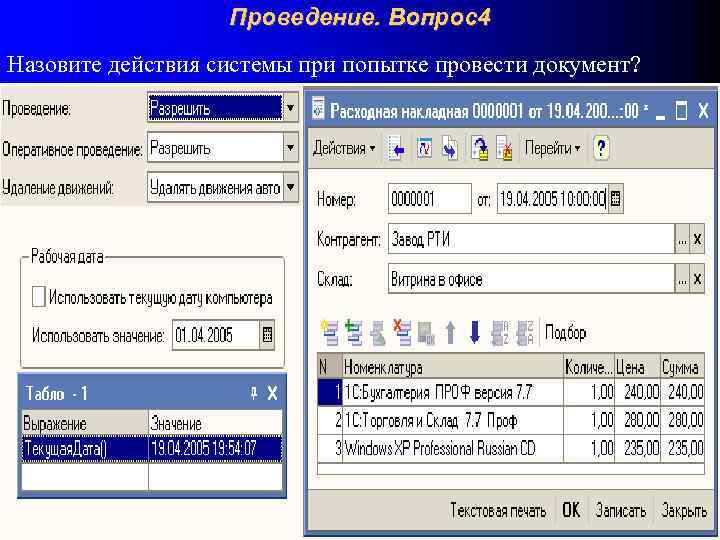720x540 pixels.
Task: Open calendar picker next to document date
Action: pyautogui.click(x=615, y=199)
